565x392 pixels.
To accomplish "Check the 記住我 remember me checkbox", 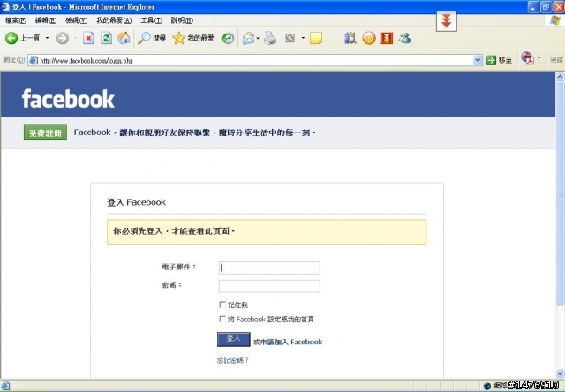I will 222,305.
